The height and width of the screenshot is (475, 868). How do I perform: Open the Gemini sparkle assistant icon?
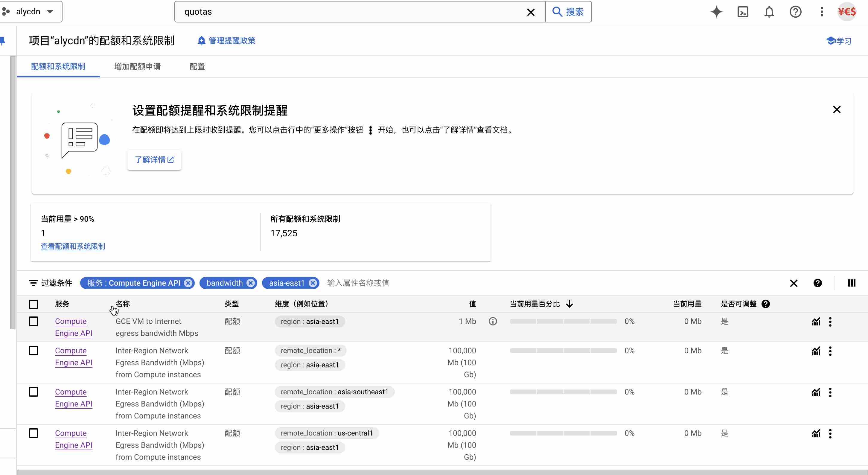click(x=716, y=12)
